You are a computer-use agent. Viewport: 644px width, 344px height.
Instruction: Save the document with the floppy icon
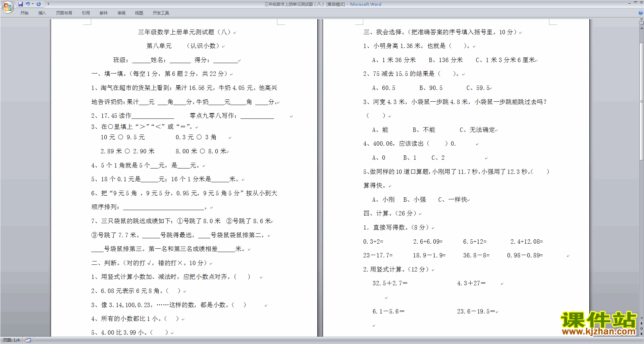pos(20,4)
